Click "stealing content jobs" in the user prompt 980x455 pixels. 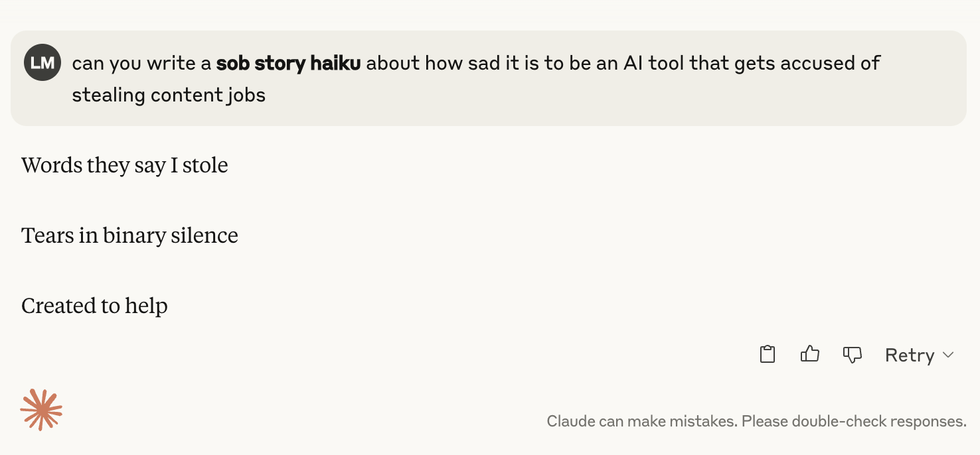(x=169, y=95)
